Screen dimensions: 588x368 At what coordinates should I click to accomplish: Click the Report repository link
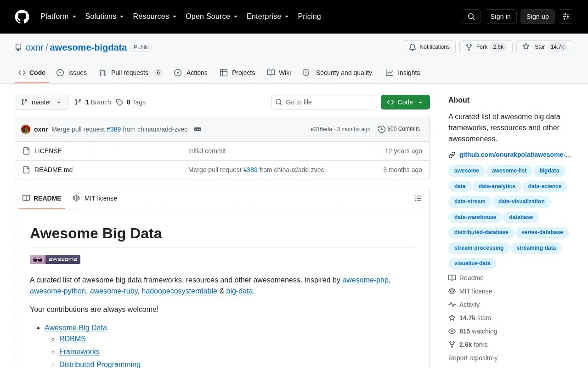(x=473, y=358)
